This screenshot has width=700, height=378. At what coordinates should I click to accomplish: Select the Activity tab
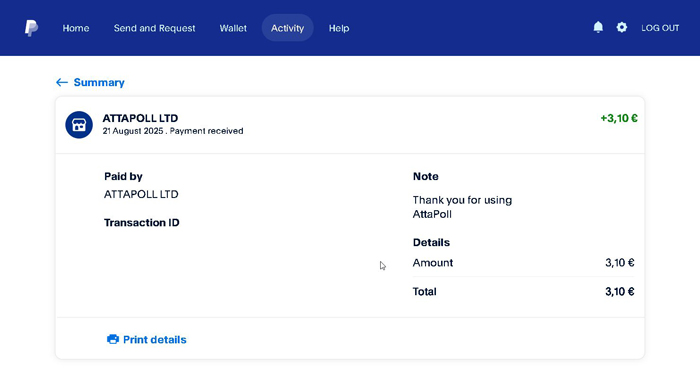(x=288, y=28)
